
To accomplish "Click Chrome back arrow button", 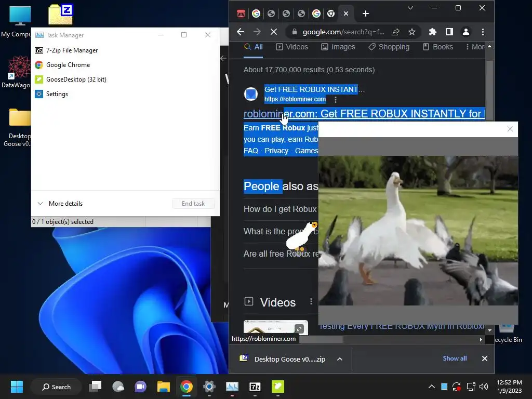I will point(241,32).
